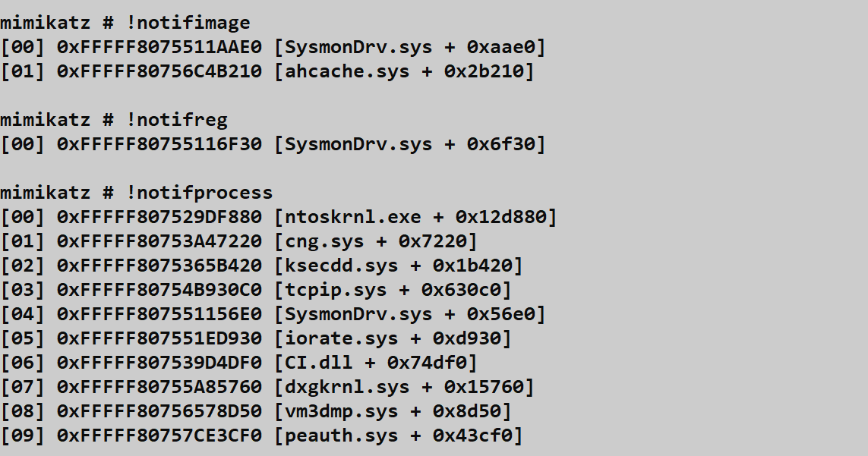Click the vm3dmp.sys + 0x8d50 entry
This screenshot has width=868, height=456.
[x=393, y=411]
